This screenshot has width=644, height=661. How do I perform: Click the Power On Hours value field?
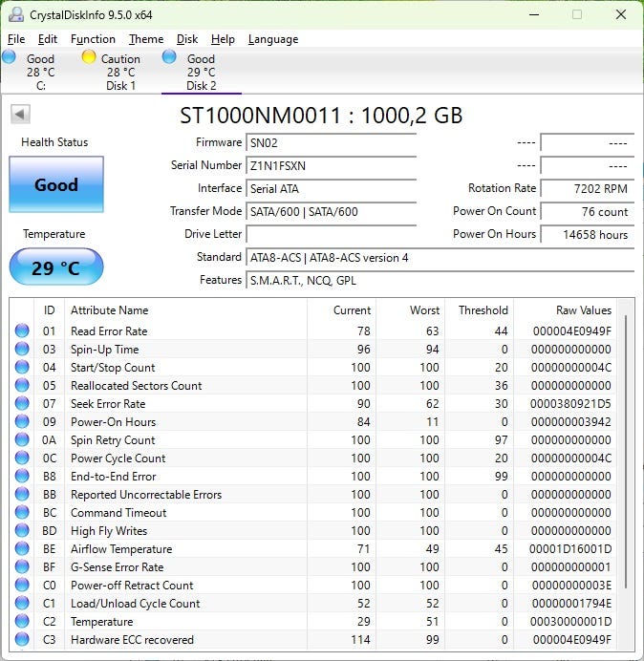point(587,234)
